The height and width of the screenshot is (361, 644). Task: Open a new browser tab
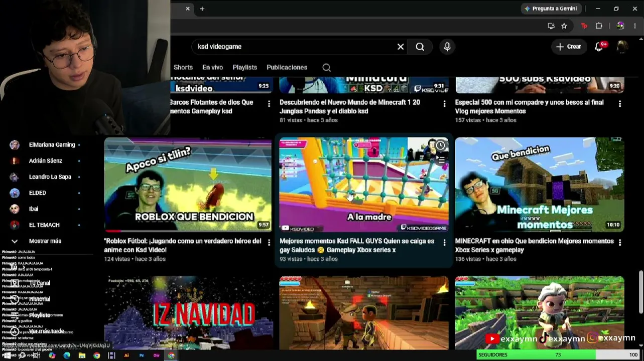pyautogui.click(x=202, y=9)
